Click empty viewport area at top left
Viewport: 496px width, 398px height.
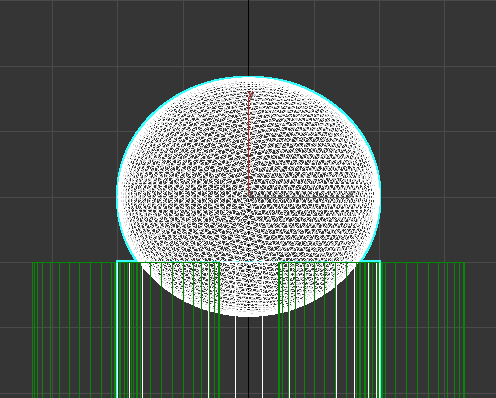26,33
